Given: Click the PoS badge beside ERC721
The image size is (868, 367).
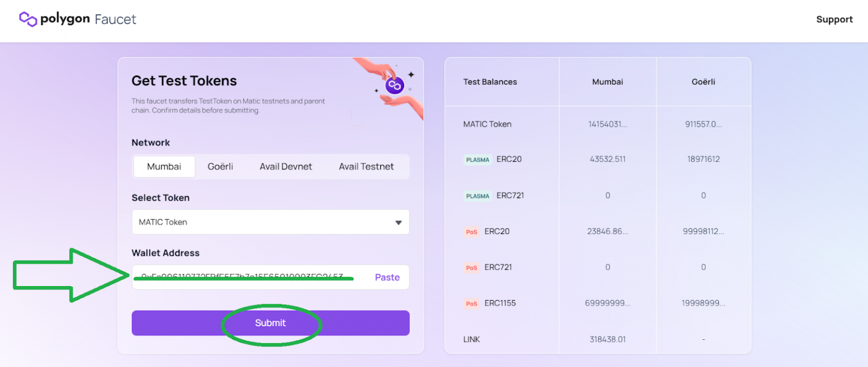Looking at the screenshot, I should pos(471,267).
